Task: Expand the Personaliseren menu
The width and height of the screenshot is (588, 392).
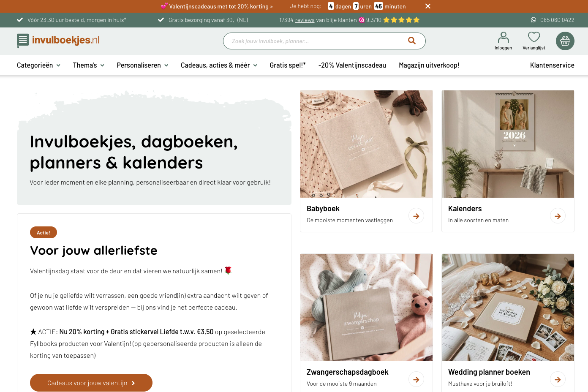Action: pyautogui.click(x=142, y=65)
